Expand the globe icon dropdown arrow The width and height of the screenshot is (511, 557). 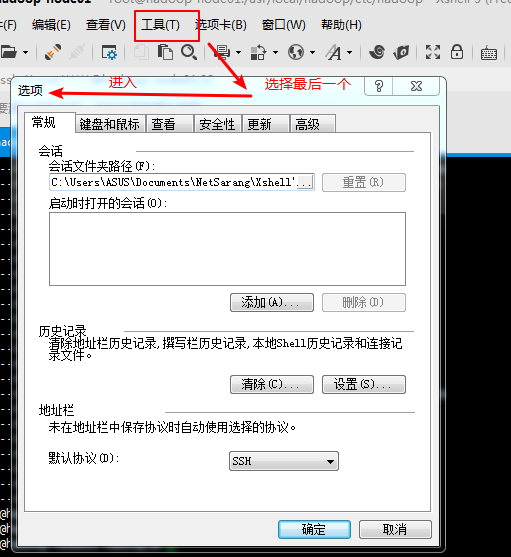click(x=312, y=53)
